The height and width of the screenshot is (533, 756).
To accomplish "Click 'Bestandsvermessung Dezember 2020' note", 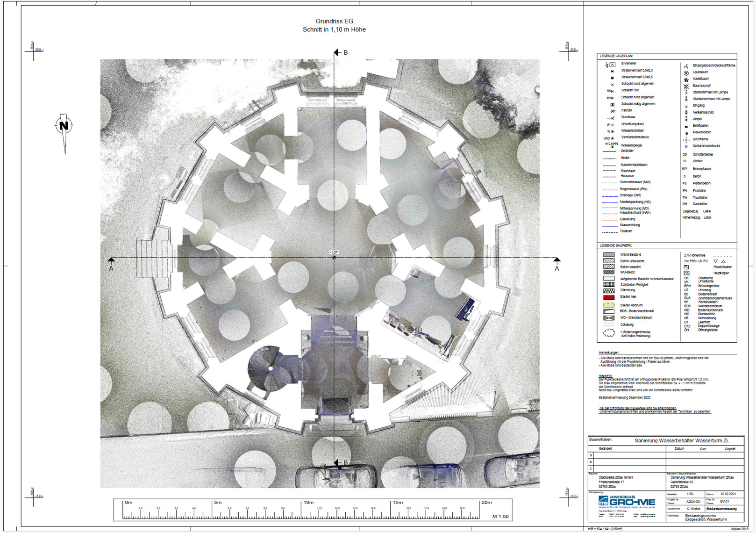I will (624, 397).
